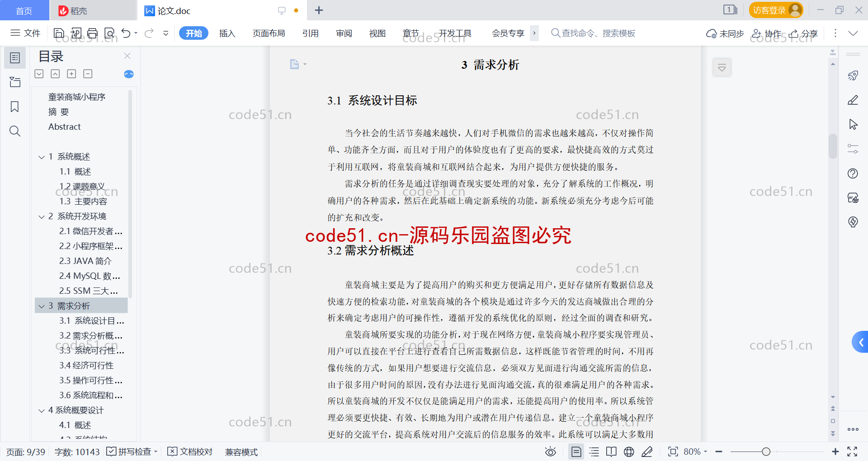This screenshot has height=461, width=868.
Task: Open Print Preview icon
Action: click(109, 33)
